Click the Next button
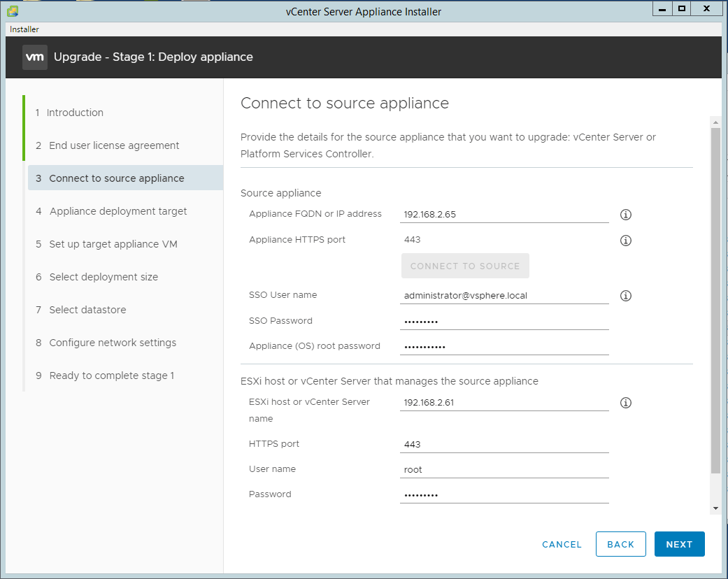Image resolution: width=728 pixels, height=579 pixels. point(679,544)
